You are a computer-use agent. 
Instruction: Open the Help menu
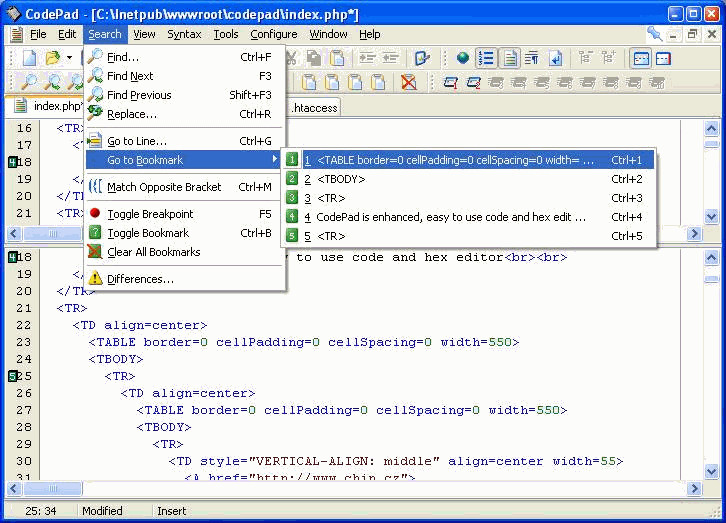click(369, 34)
